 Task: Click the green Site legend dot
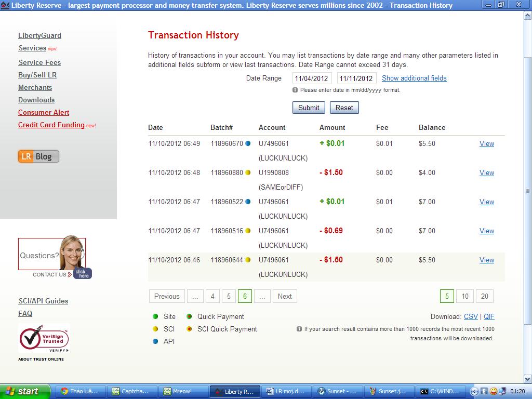pyautogui.click(x=155, y=316)
